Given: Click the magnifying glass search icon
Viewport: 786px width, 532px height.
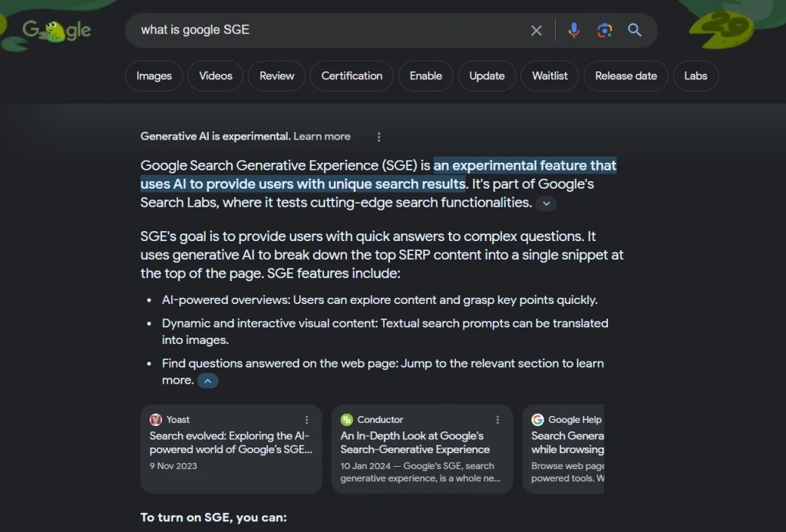Looking at the screenshot, I should pyautogui.click(x=634, y=30).
